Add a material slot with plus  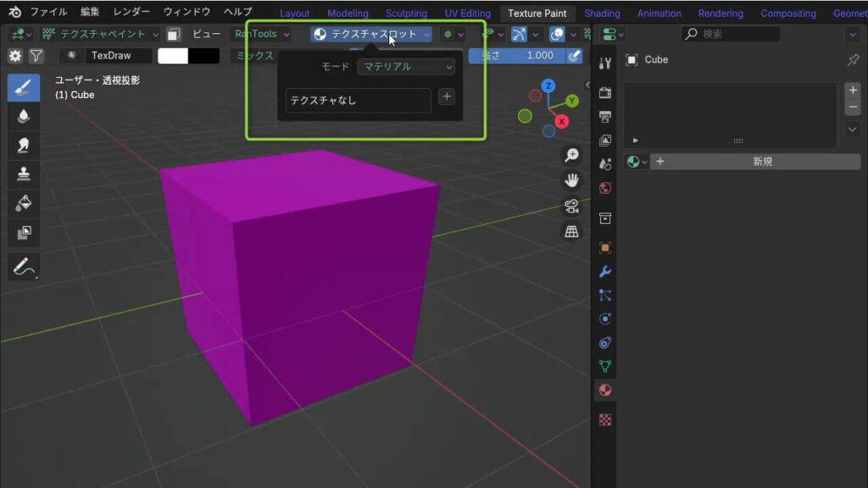[853, 90]
